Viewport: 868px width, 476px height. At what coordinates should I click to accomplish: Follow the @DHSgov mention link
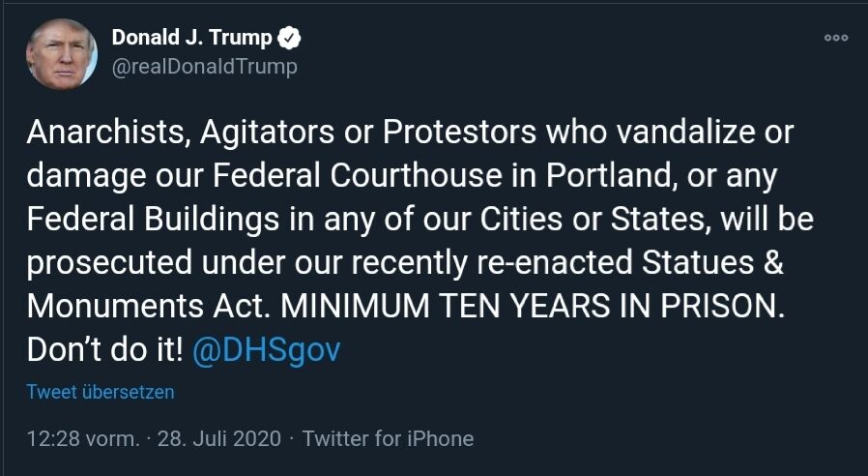click(267, 349)
